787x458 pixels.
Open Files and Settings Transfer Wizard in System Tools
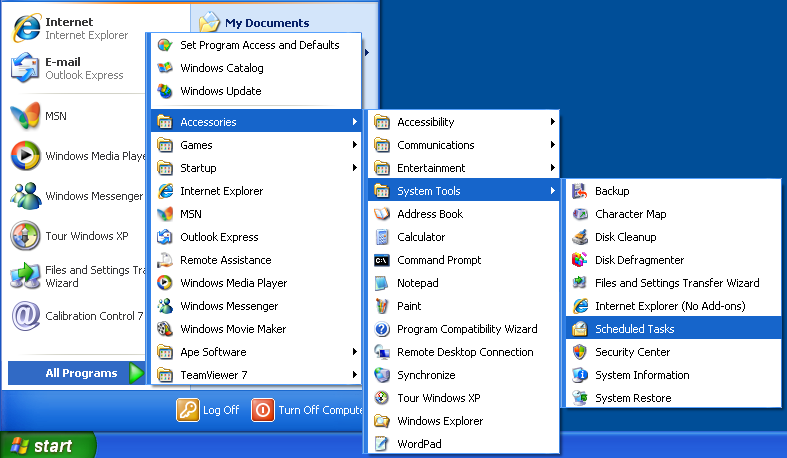coord(674,283)
